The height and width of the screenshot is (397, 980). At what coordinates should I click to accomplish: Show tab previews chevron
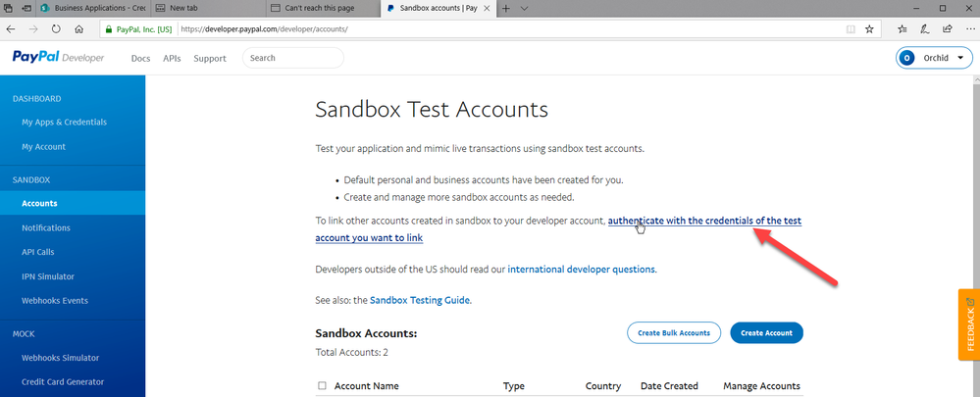[x=525, y=8]
